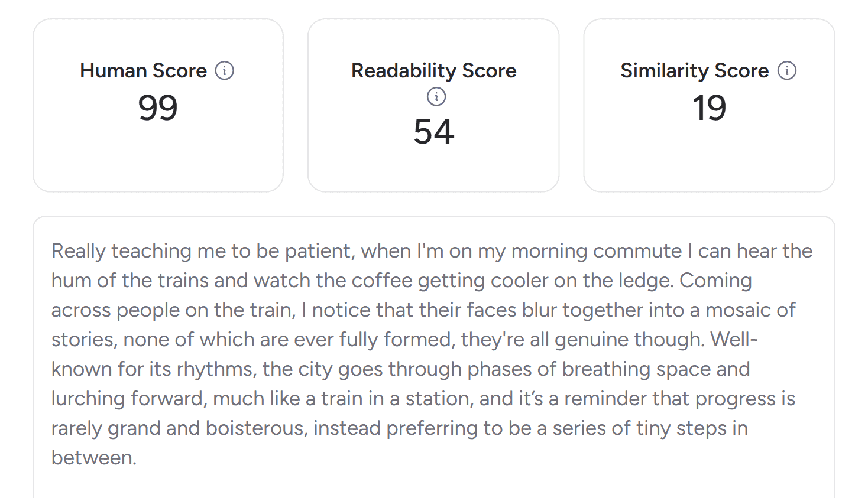Select the Human Score card's empty area
This screenshot has height=498, width=868.
pyautogui.click(x=158, y=160)
